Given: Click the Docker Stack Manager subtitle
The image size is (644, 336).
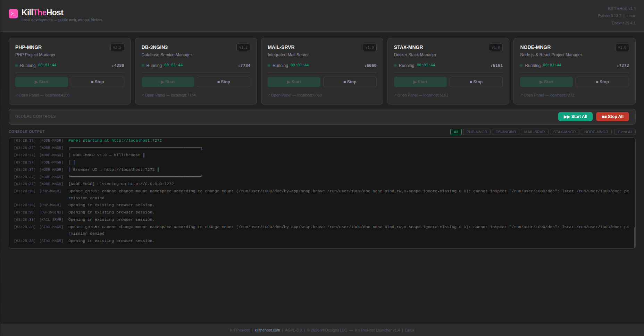Looking at the screenshot, I should [x=415, y=55].
